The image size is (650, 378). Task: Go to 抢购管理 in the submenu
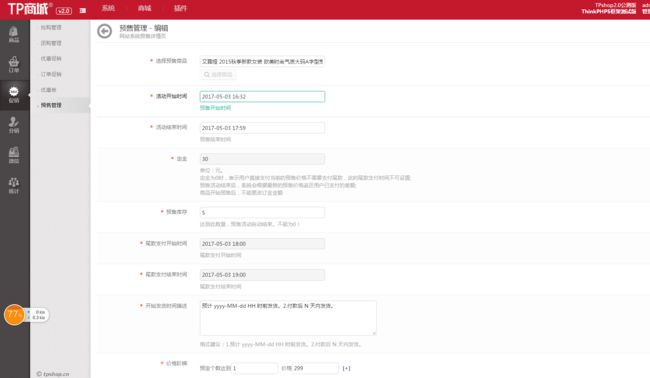pyautogui.click(x=51, y=27)
